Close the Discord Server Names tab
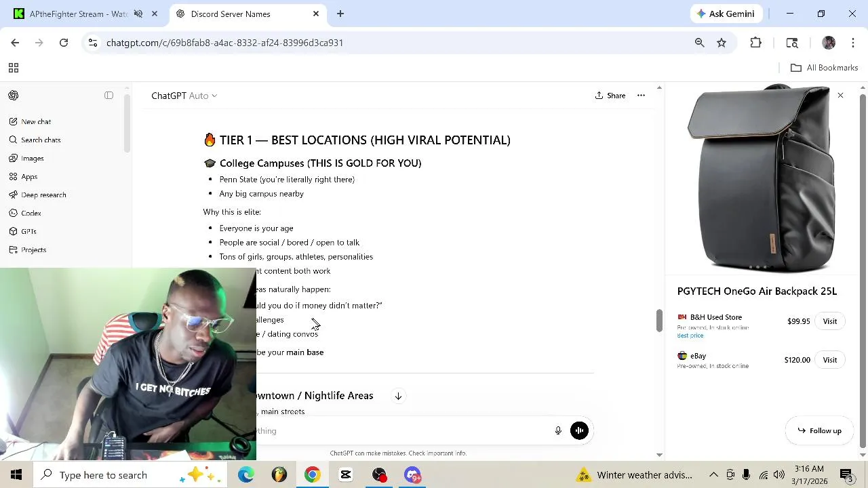Screen dimensions: 868x488 pos(315,14)
